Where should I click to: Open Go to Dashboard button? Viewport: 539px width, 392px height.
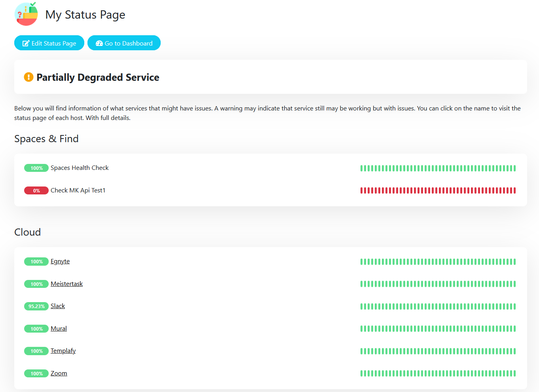(x=124, y=43)
